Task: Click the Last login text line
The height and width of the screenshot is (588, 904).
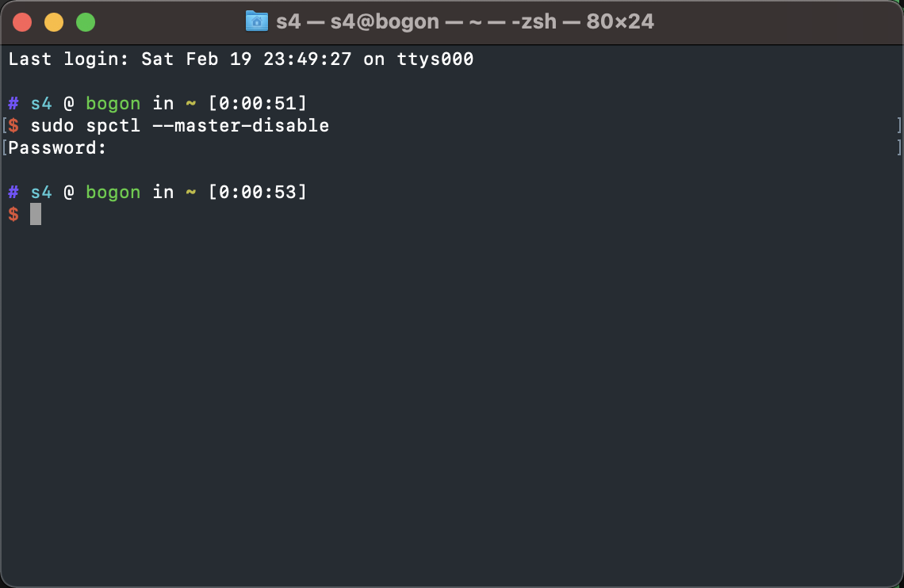Action: coord(241,59)
